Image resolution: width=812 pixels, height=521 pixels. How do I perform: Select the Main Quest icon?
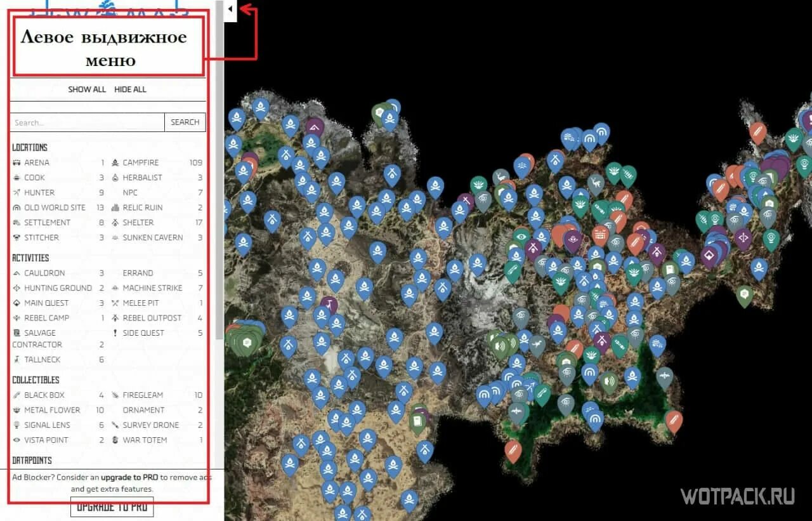coord(16,303)
